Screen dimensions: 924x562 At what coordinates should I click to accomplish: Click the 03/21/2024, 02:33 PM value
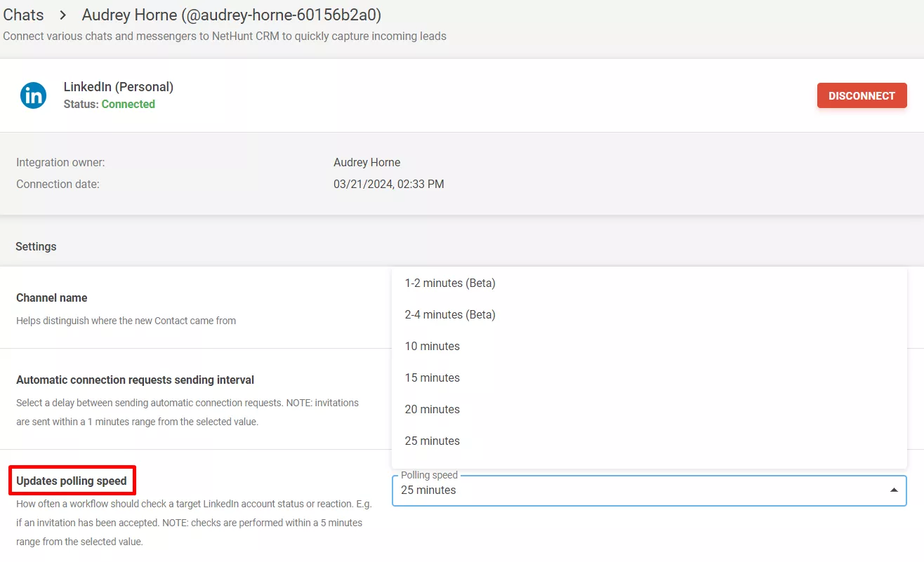[389, 185]
